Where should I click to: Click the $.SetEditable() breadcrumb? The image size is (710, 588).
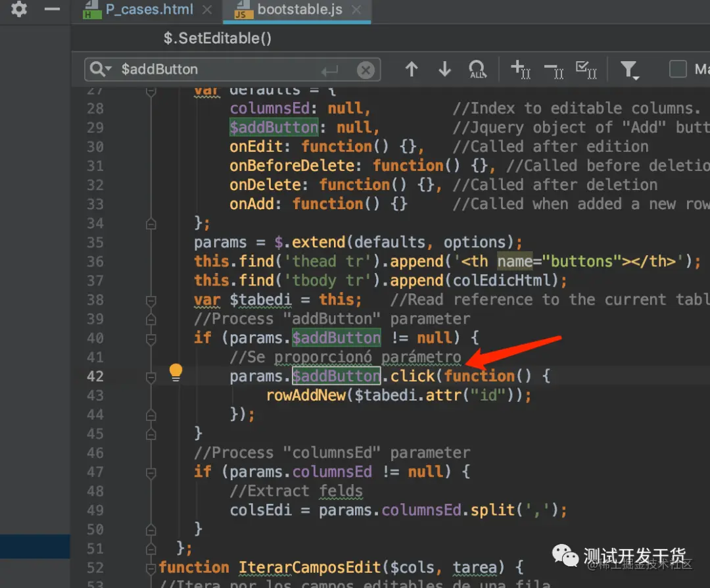pos(218,38)
